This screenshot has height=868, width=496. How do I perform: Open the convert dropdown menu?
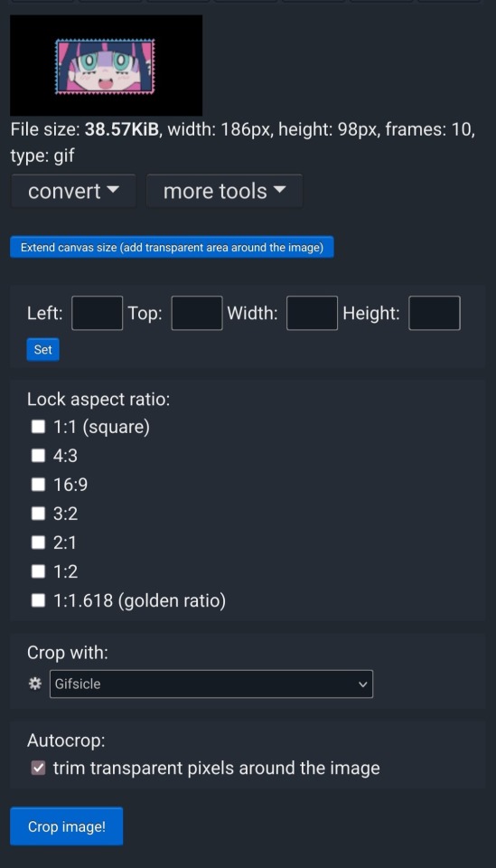(x=73, y=191)
